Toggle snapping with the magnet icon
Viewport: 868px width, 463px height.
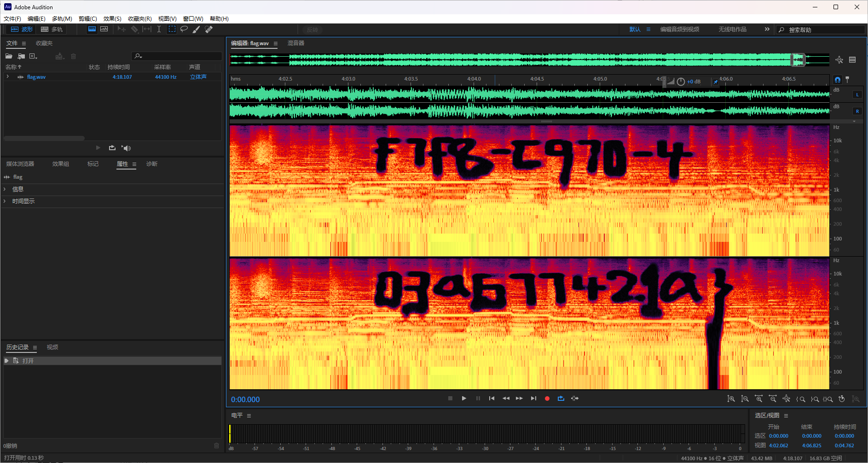tap(837, 80)
